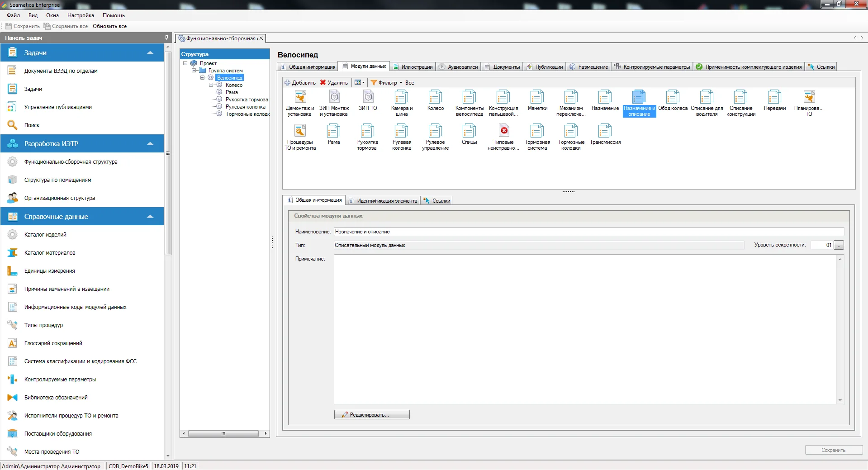Open Библиотека обозначений in the sidebar
This screenshot has width=868, height=470.
pos(56,398)
